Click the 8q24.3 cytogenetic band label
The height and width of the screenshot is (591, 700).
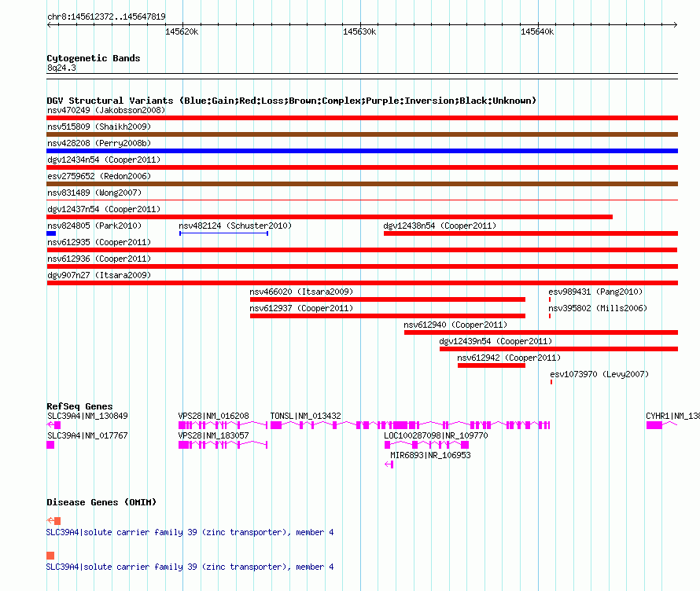61,68
